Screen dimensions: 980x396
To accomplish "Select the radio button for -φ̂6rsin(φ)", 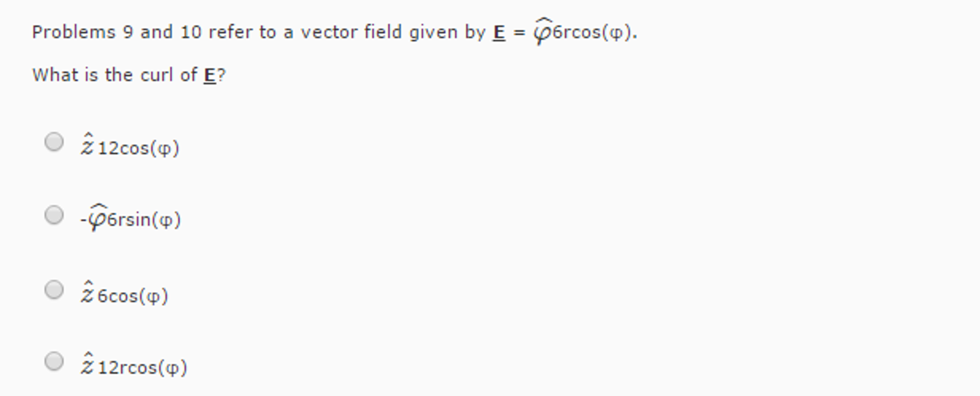I will click(x=54, y=215).
